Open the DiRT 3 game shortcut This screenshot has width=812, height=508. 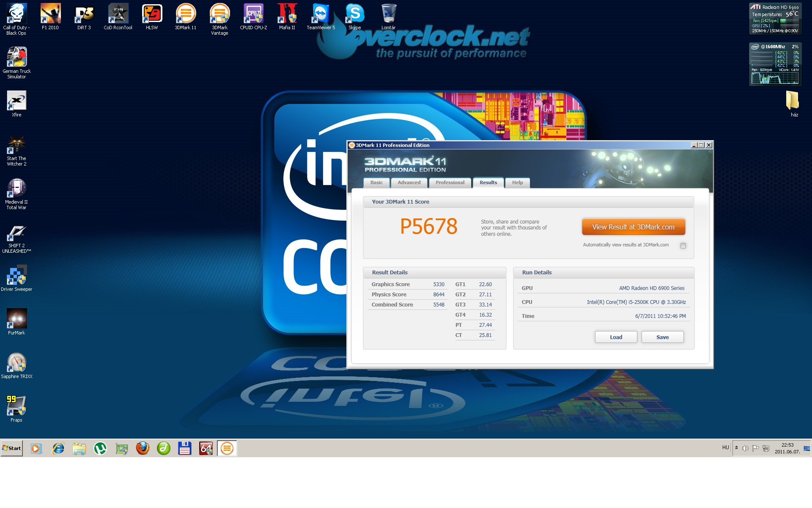pos(84,16)
